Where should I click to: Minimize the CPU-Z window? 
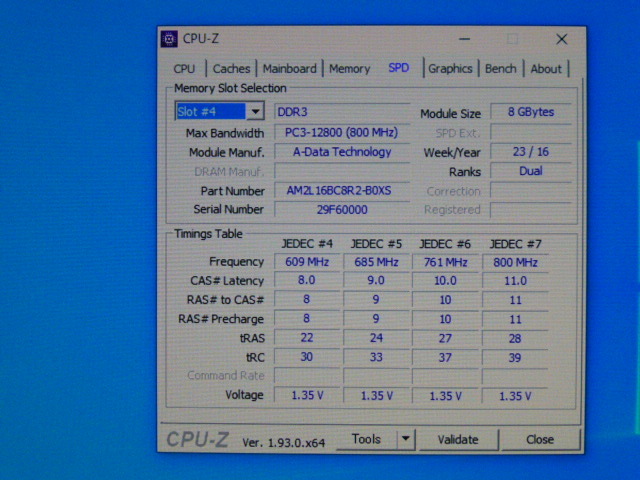coord(464,39)
